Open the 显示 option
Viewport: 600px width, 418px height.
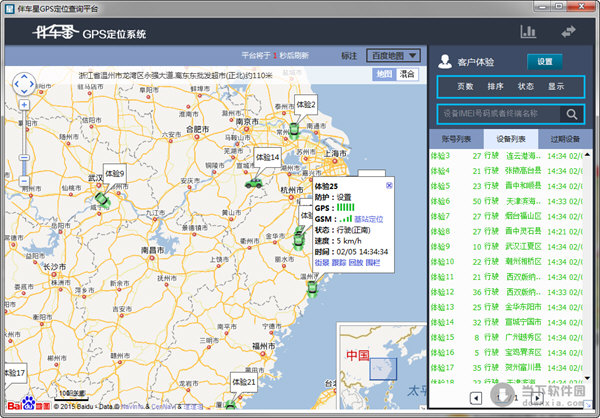click(x=556, y=87)
